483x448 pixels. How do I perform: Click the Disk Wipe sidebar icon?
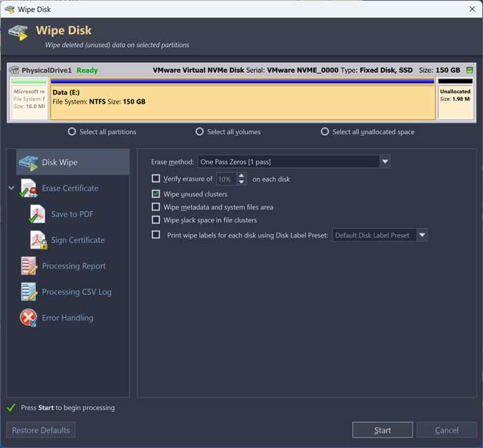29,162
